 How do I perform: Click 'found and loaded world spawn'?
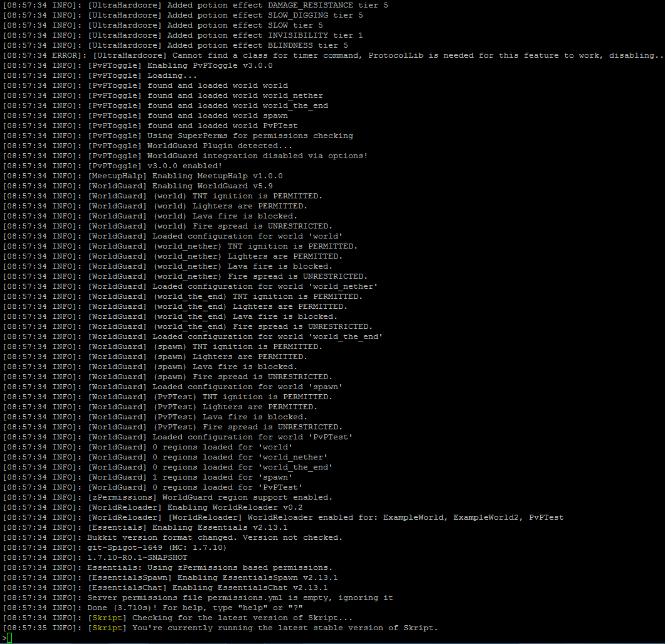click(x=218, y=116)
